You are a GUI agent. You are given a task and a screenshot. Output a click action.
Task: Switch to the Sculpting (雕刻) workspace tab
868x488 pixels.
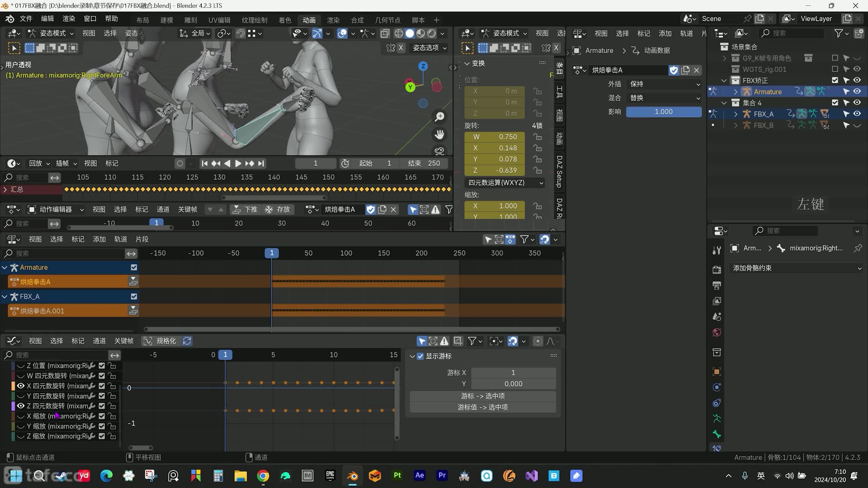tap(191, 20)
